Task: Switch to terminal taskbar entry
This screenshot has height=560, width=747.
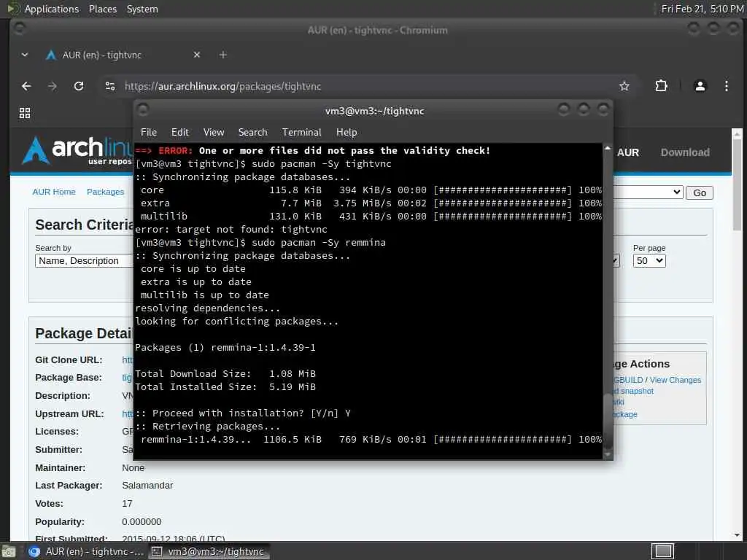Action: 208,551
